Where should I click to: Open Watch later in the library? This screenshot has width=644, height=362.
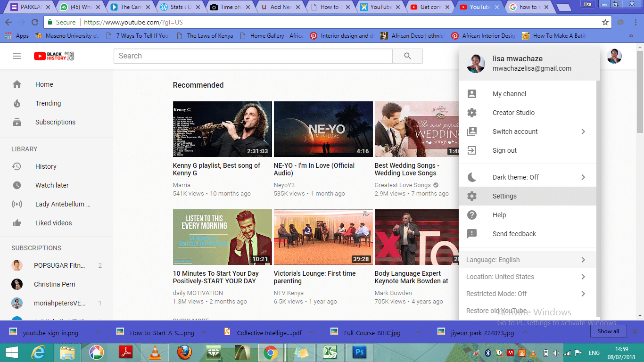coord(52,185)
